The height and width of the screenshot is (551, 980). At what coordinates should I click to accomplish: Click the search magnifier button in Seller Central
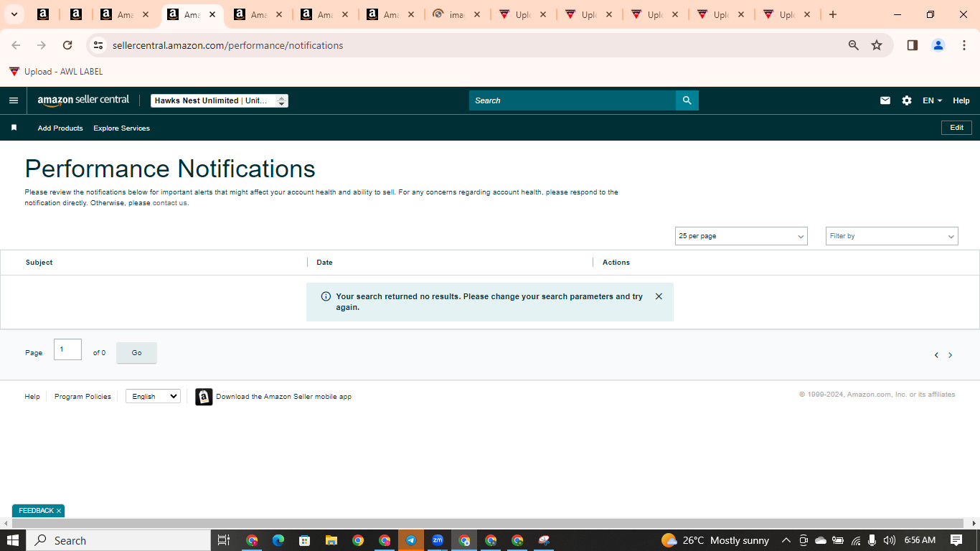(687, 100)
